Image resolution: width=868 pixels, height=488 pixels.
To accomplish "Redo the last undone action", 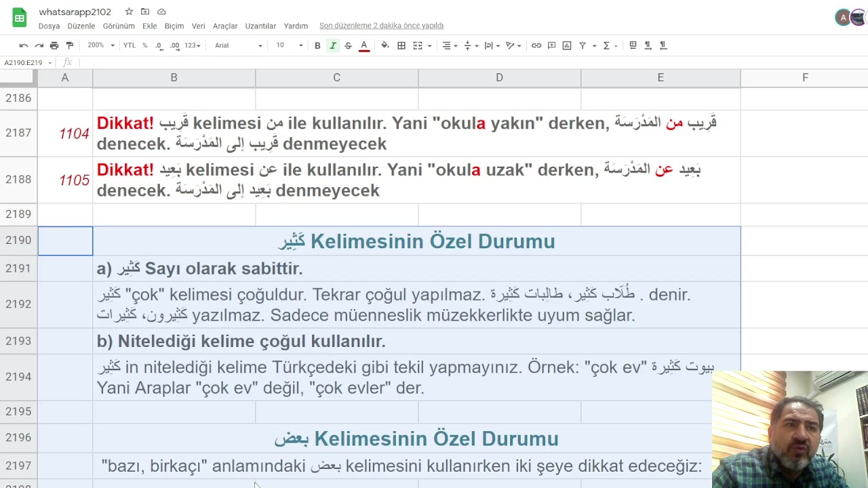I will pyautogui.click(x=39, y=45).
